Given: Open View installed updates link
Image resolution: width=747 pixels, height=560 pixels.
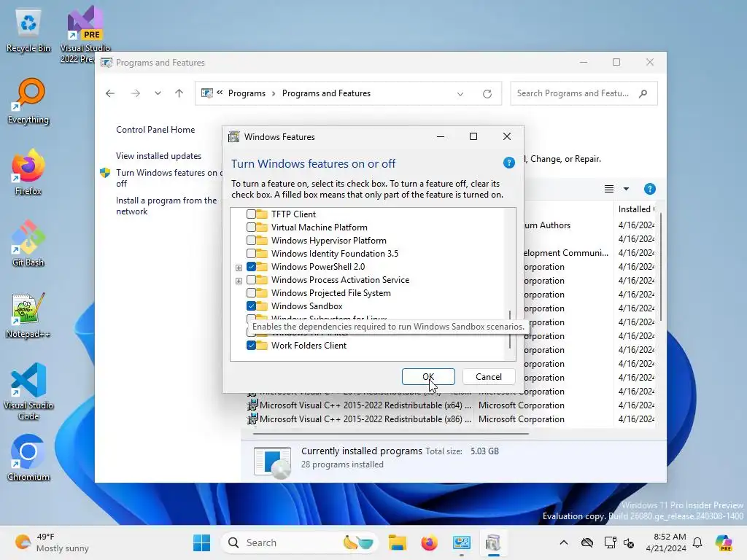Looking at the screenshot, I should pyautogui.click(x=158, y=156).
